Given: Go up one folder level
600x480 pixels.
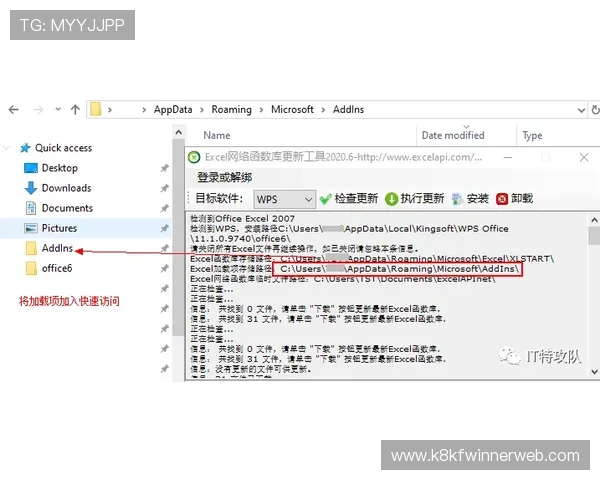Looking at the screenshot, I should point(75,110).
